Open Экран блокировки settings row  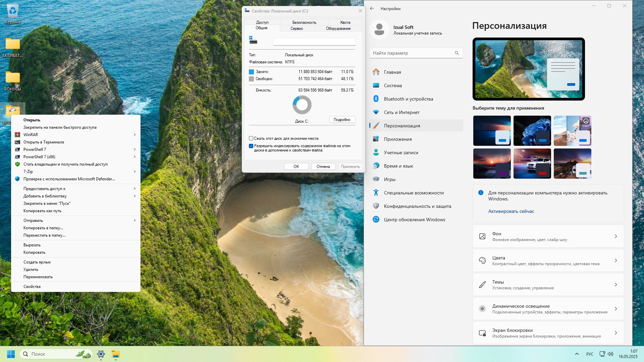coord(548,333)
